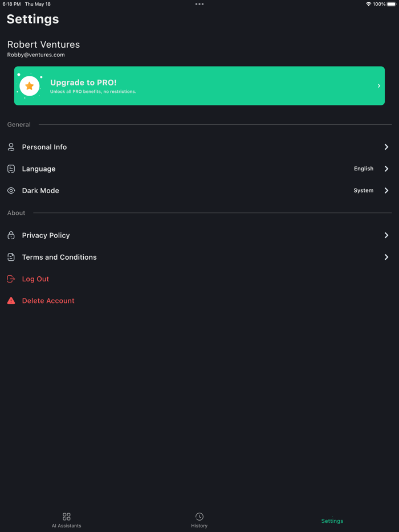Click the Log Out exit icon
399x532 pixels.
tap(11, 279)
